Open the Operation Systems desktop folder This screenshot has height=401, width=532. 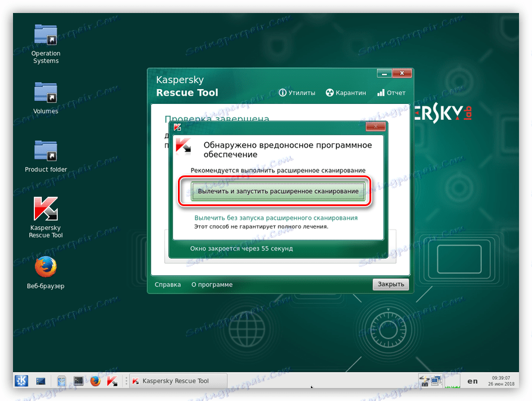(x=45, y=34)
